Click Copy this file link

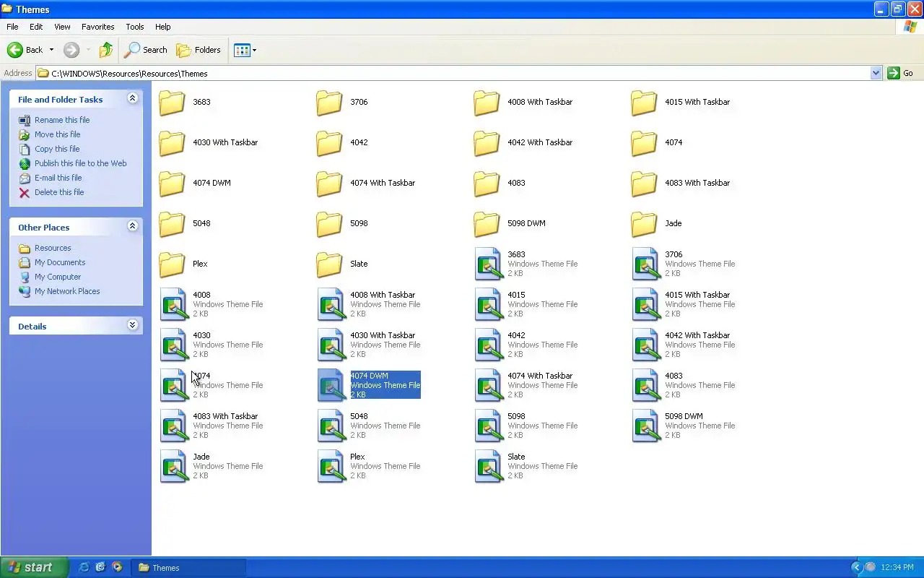click(57, 149)
